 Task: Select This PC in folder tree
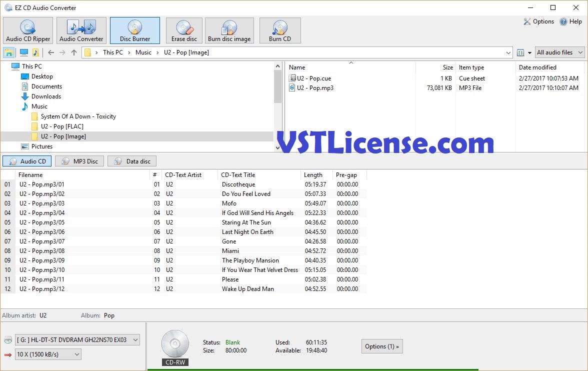(32, 66)
